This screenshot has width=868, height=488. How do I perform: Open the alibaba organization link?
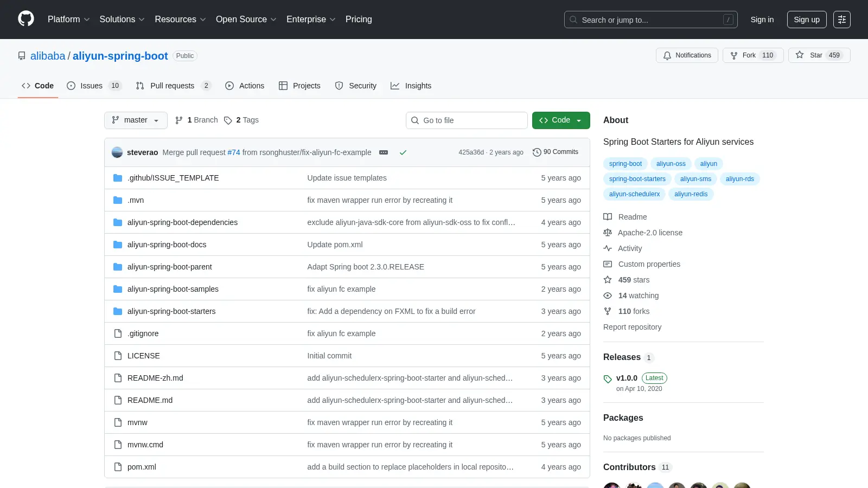tap(48, 56)
